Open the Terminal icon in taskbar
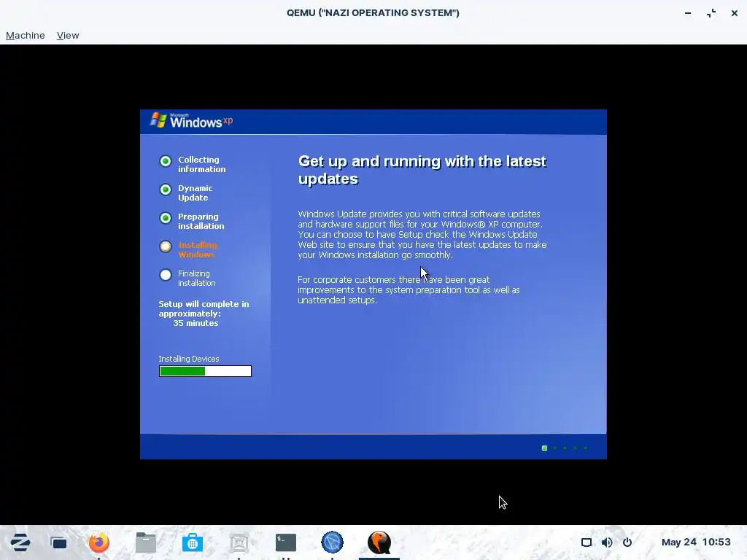Screen dimensions: 747x560 click(286, 542)
